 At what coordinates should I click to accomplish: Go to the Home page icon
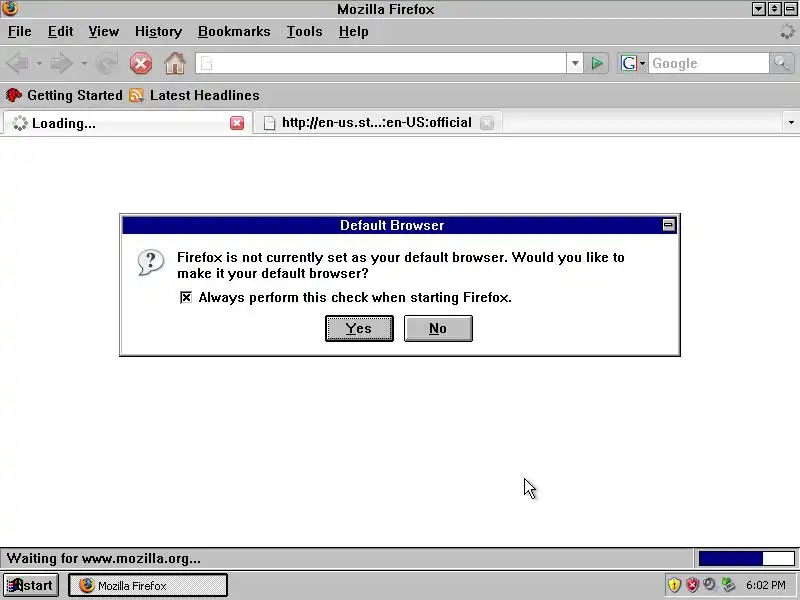pos(174,64)
